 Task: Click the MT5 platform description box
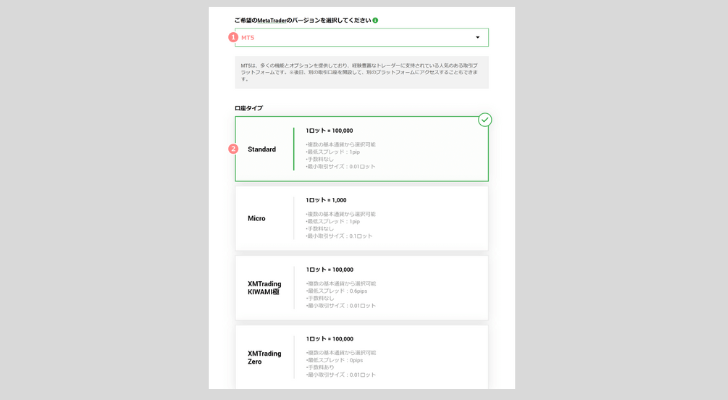click(361, 72)
